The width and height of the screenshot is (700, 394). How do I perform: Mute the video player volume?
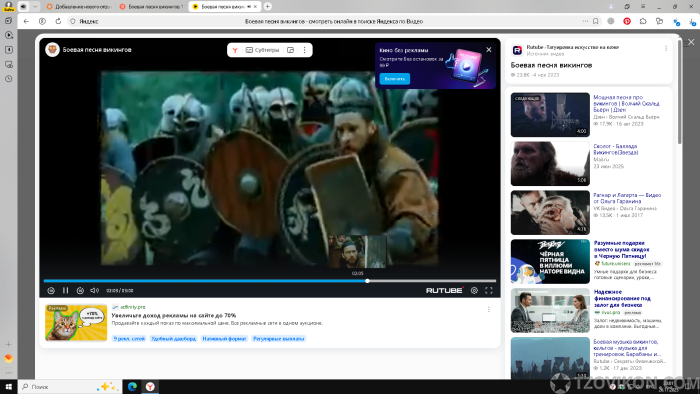(x=94, y=290)
